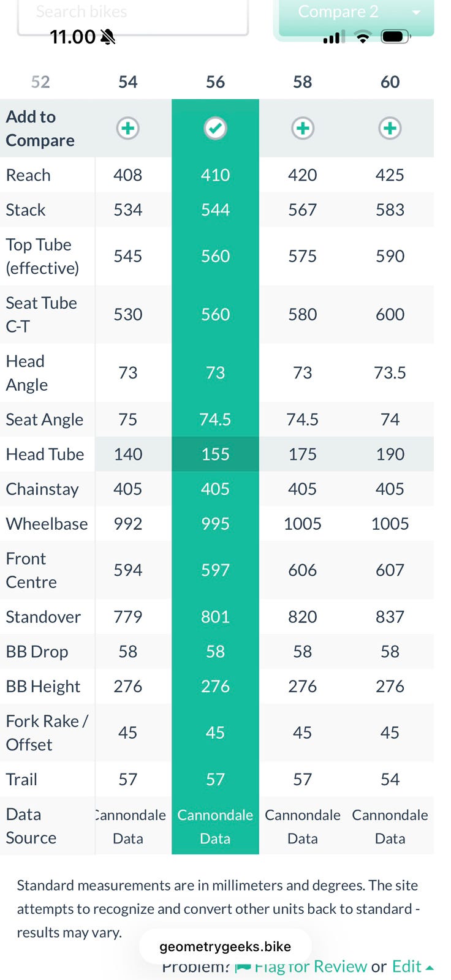Image resolution: width=451 pixels, height=980 pixels.
Task: Uncheck size 56 from comparison
Action: coord(215,129)
